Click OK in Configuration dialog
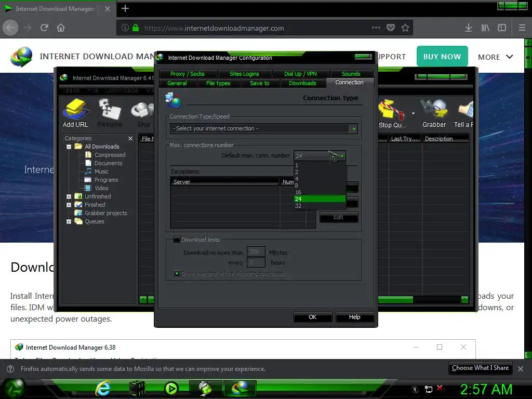 (312, 317)
